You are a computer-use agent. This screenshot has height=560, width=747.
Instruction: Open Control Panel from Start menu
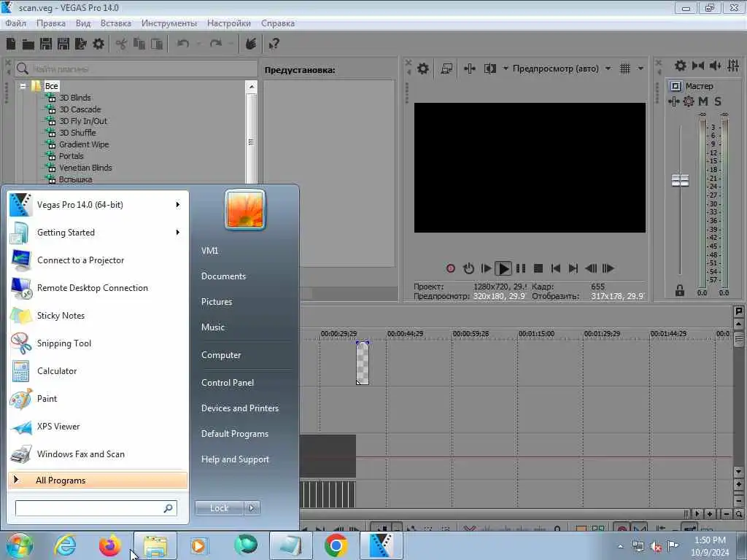coord(228,383)
